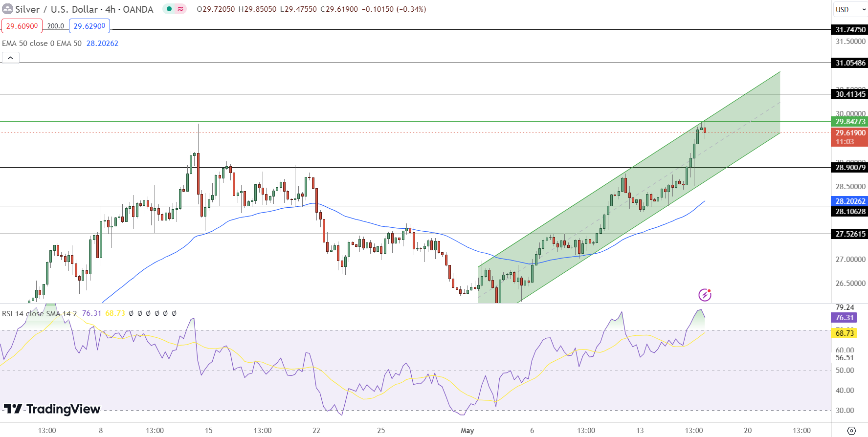868x437 pixels.
Task: Click RSI value 76.31 in legend
Action: click(x=91, y=313)
